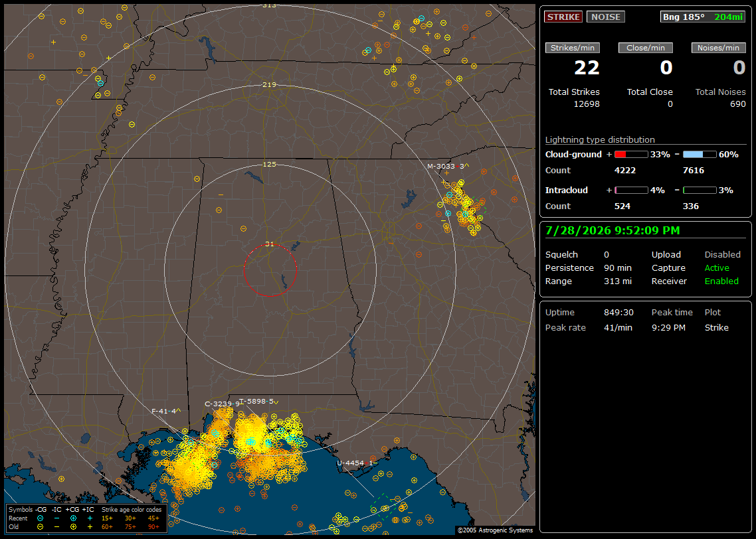This screenshot has width=756, height=539.
Task: Click the 90+ strike age color code
Action: tap(154, 527)
